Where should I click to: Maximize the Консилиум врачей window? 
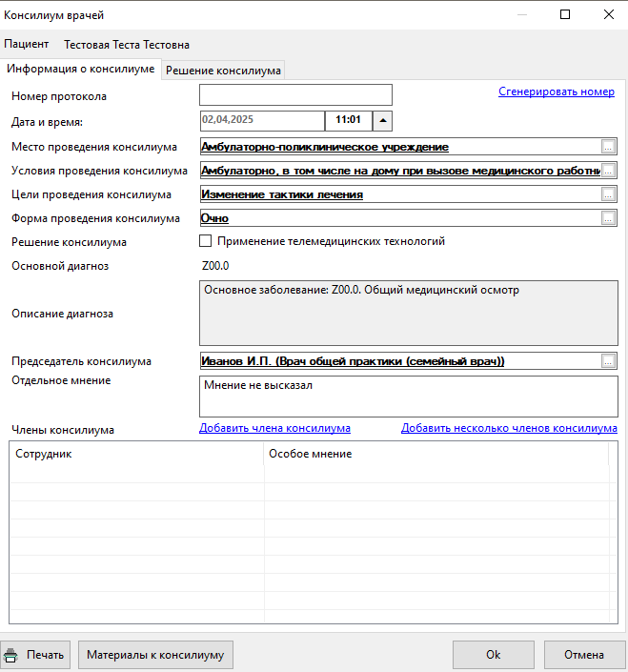565,14
